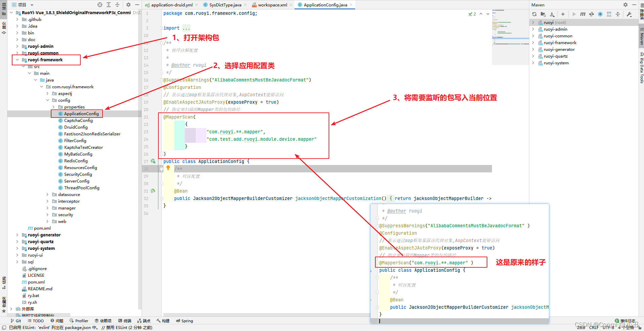Open the Maven side tab

641,36
